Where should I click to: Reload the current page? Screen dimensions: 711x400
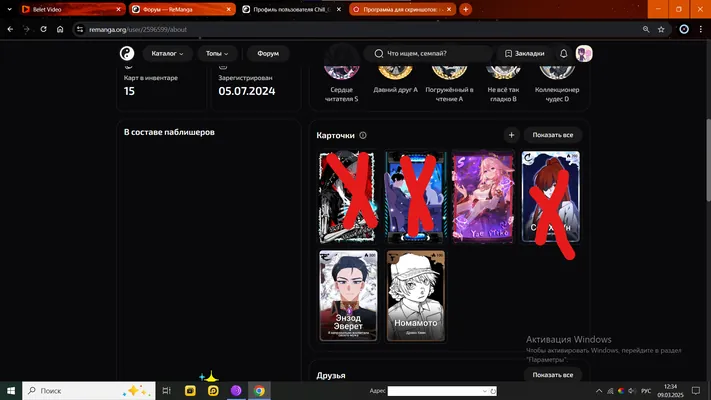[44, 29]
